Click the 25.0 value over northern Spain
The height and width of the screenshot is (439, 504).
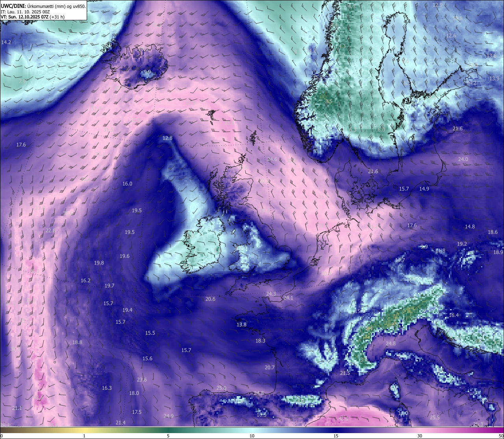click(221, 388)
